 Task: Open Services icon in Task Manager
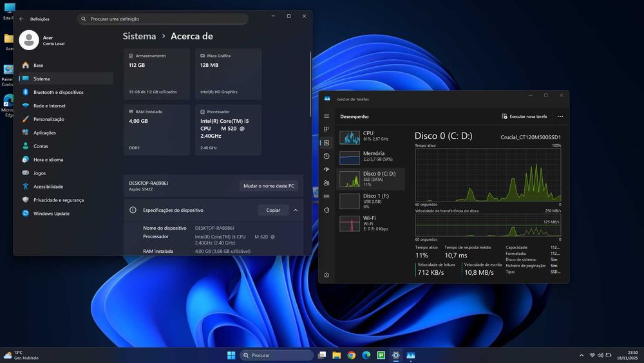[x=327, y=210]
